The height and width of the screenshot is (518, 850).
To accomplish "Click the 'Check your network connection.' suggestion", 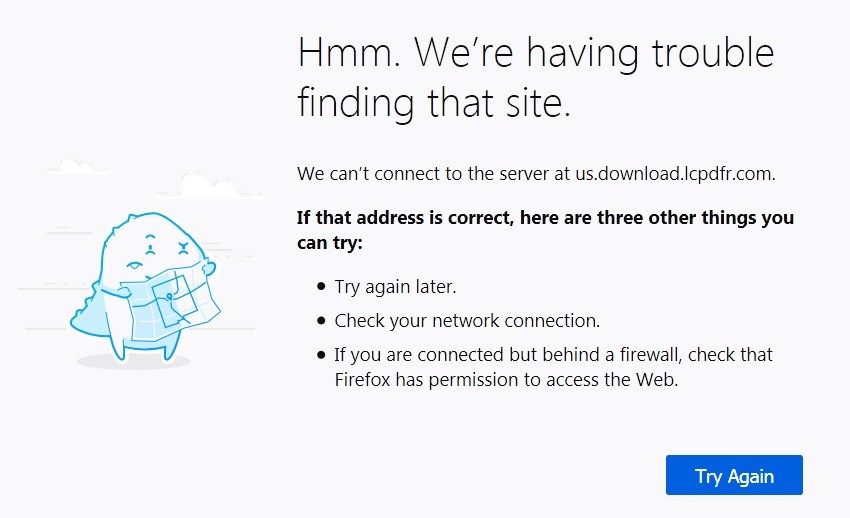I will click(x=467, y=321).
